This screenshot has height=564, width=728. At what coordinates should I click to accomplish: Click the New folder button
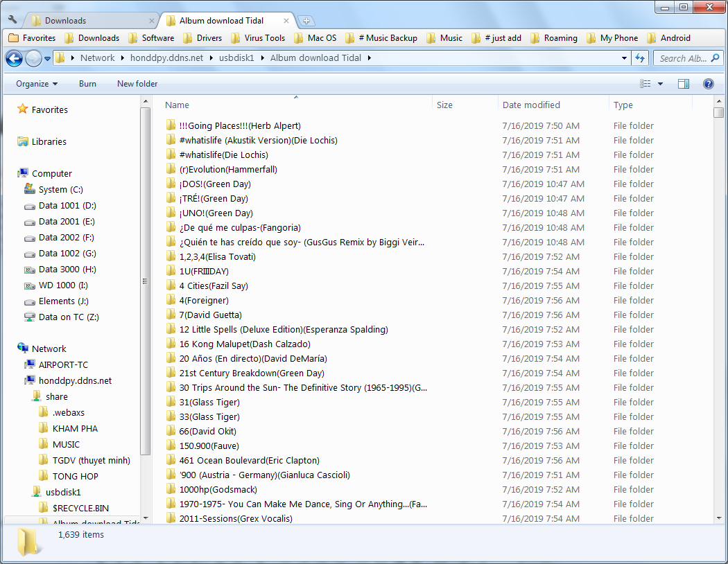(137, 84)
